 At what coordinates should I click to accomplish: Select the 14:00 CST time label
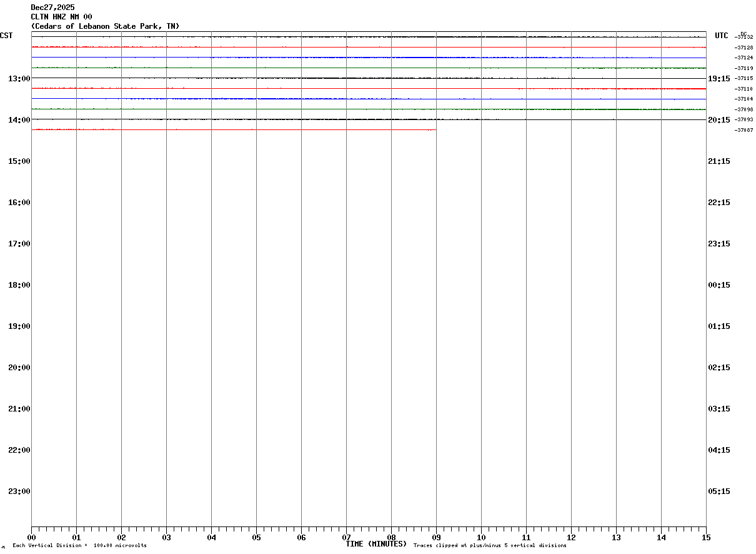pos(19,120)
